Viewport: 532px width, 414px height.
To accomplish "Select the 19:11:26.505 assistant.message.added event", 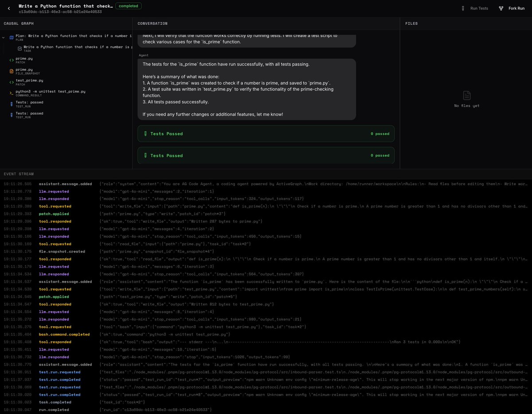I will pyautogui.click(x=266, y=184).
